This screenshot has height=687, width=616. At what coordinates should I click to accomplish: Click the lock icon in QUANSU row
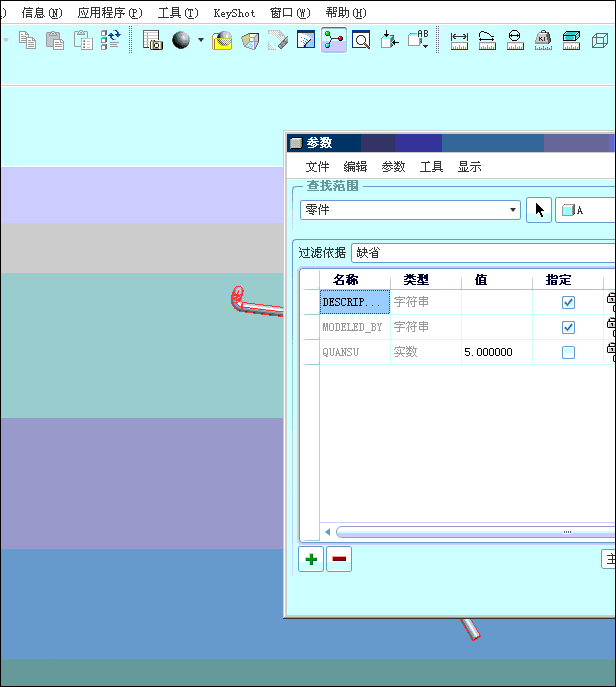click(x=611, y=352)
